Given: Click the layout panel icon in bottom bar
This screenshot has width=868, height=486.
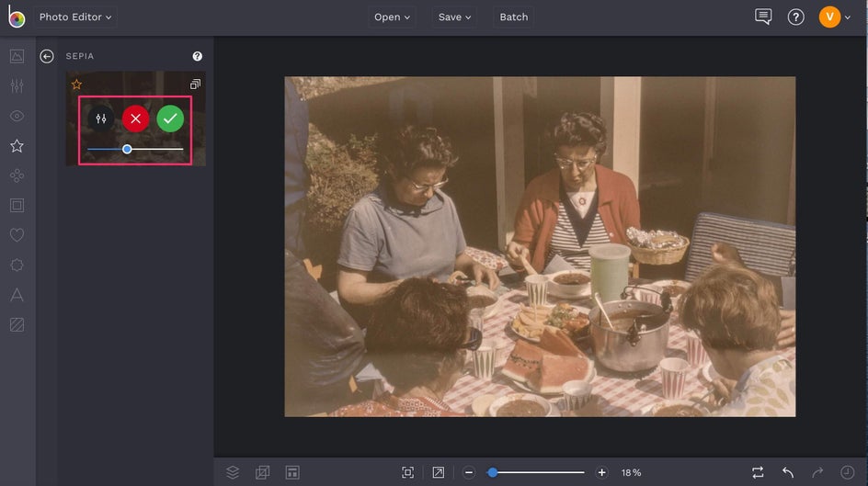Looking at the screenshot, I should [292, 472].
